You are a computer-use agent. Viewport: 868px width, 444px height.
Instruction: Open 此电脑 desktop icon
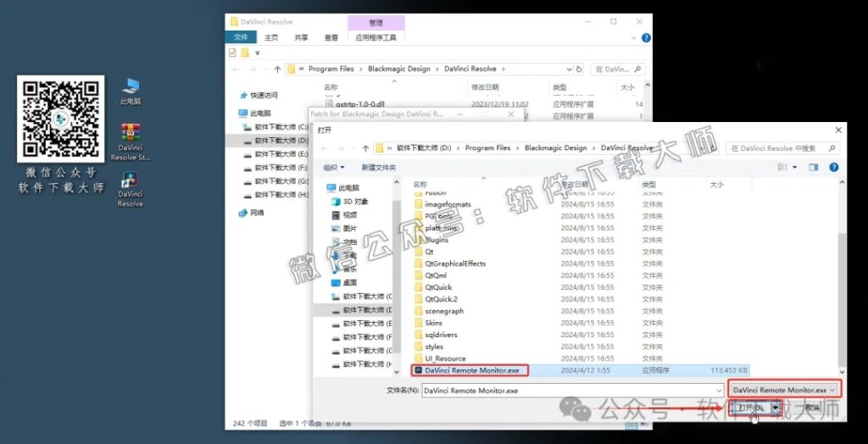[131, 92]
